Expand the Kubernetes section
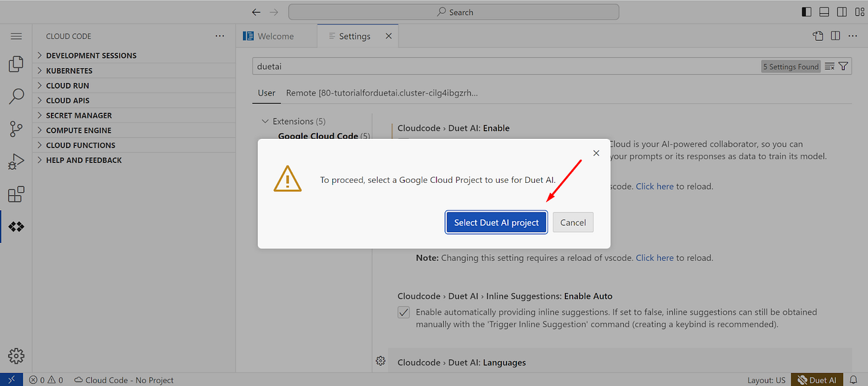This screenshot has width=868, height=386. (134, 71)
